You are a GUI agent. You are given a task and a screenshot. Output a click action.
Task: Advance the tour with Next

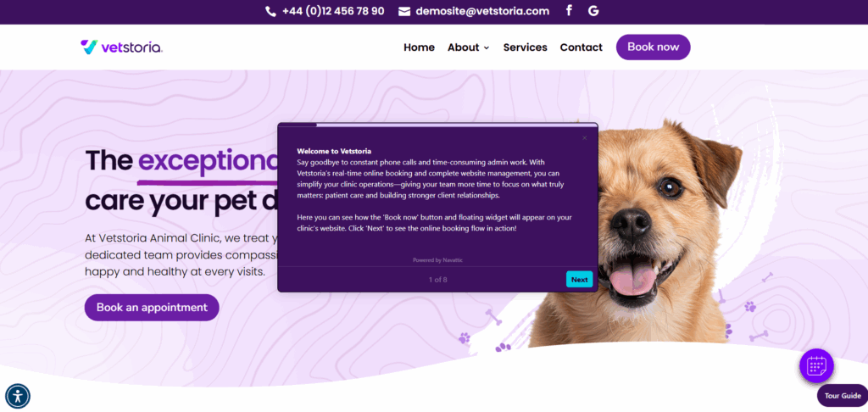[x=579, y=280]
